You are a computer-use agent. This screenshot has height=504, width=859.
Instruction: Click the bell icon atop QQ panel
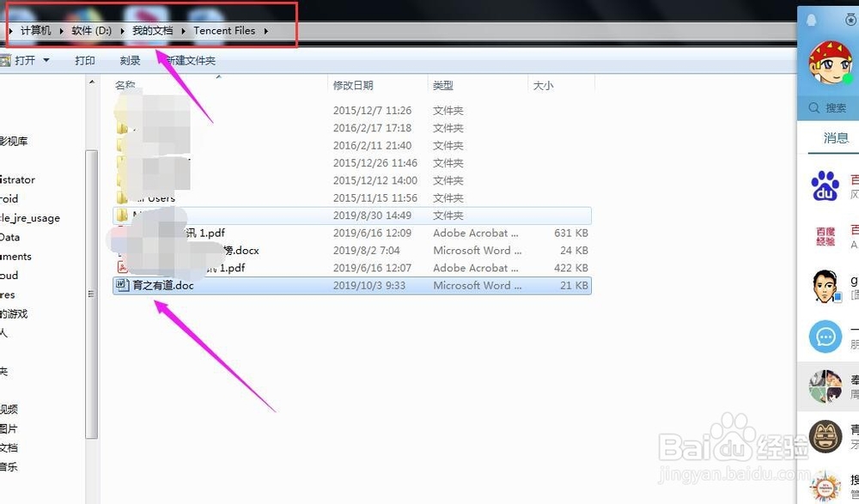coord(812,21)
